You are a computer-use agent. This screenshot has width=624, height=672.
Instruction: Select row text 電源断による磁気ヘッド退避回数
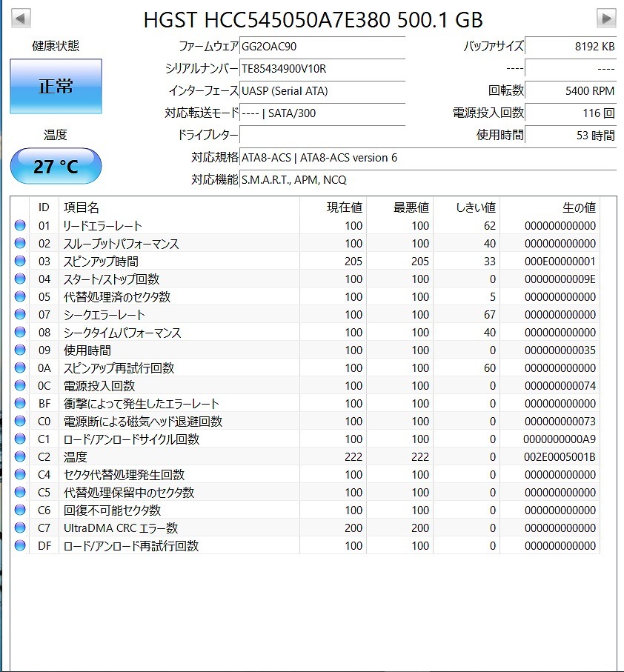click(143, 422)
